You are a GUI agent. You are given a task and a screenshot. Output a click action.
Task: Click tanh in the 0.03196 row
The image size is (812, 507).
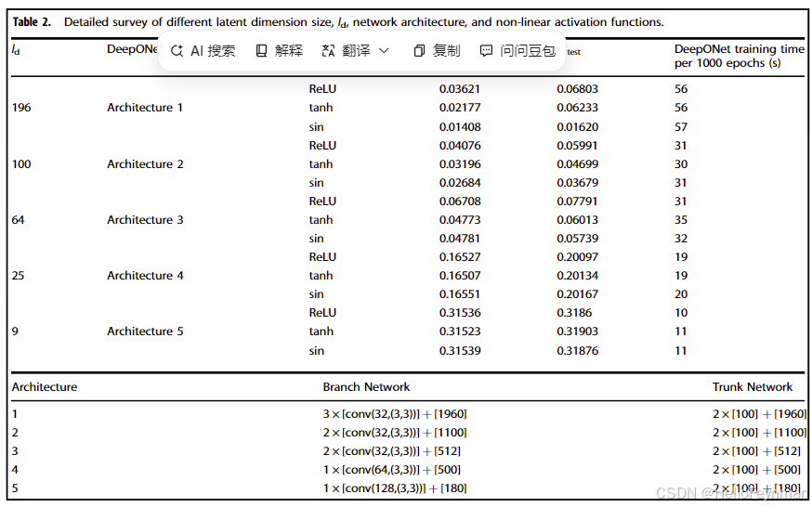(x=321, y=164)
